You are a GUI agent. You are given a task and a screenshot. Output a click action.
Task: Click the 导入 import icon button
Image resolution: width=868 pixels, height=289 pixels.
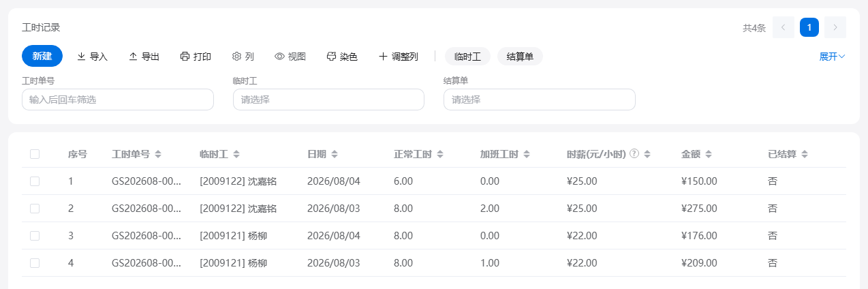click(x=92, y=57)
